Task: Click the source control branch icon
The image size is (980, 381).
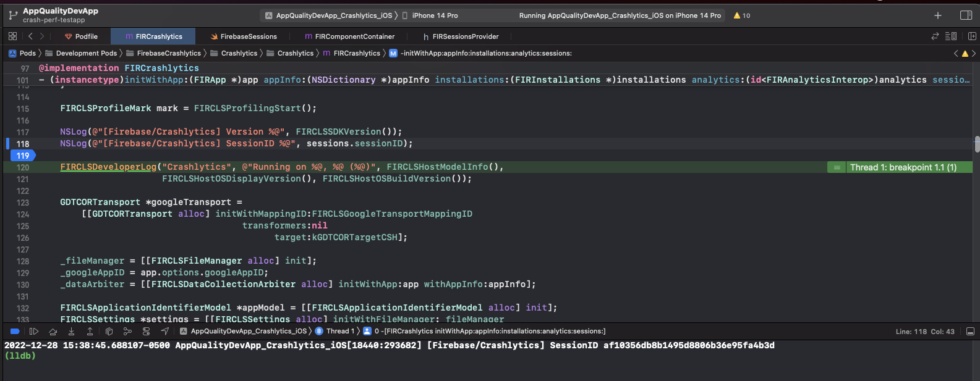Action: pos(13,15)
